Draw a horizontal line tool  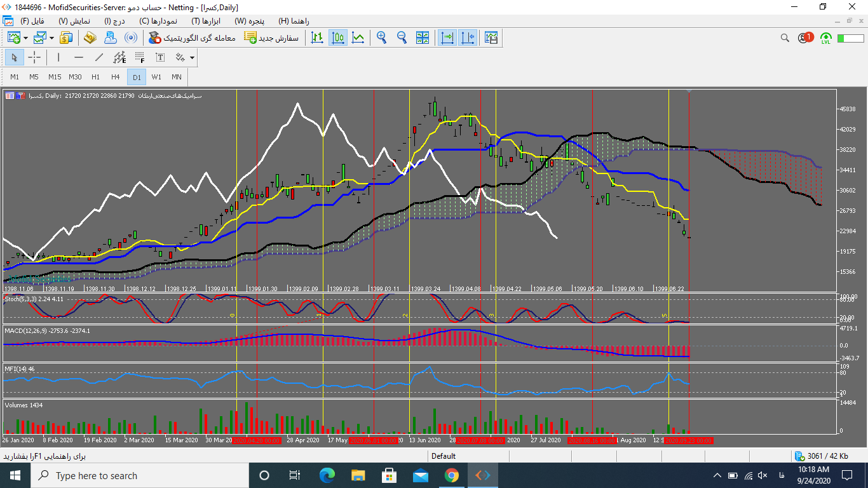pos(79,58)
